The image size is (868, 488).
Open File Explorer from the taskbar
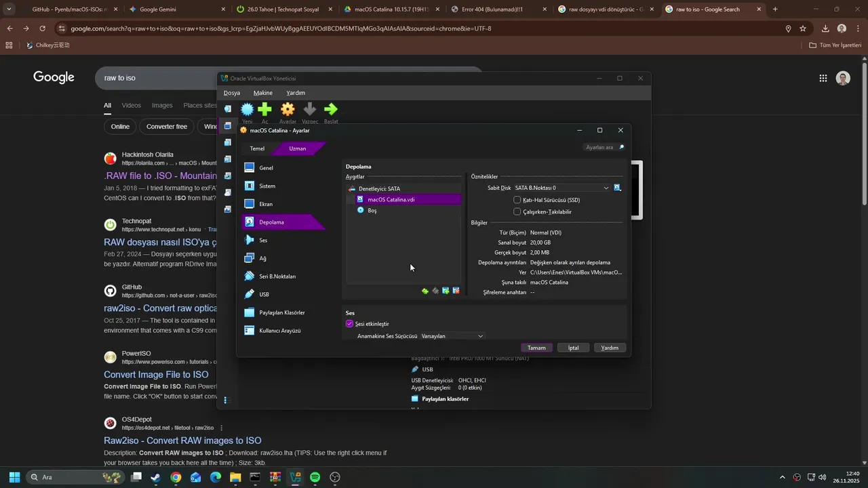(235, 477)
